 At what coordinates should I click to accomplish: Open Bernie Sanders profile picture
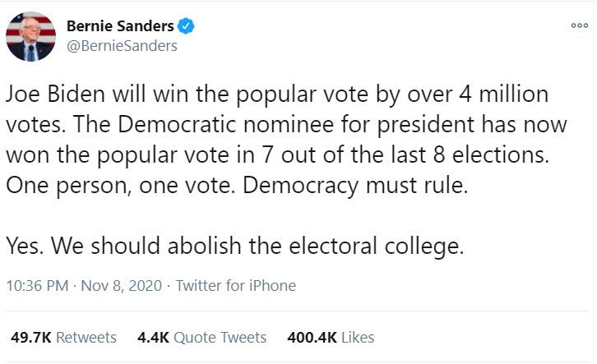click(31, 36)
